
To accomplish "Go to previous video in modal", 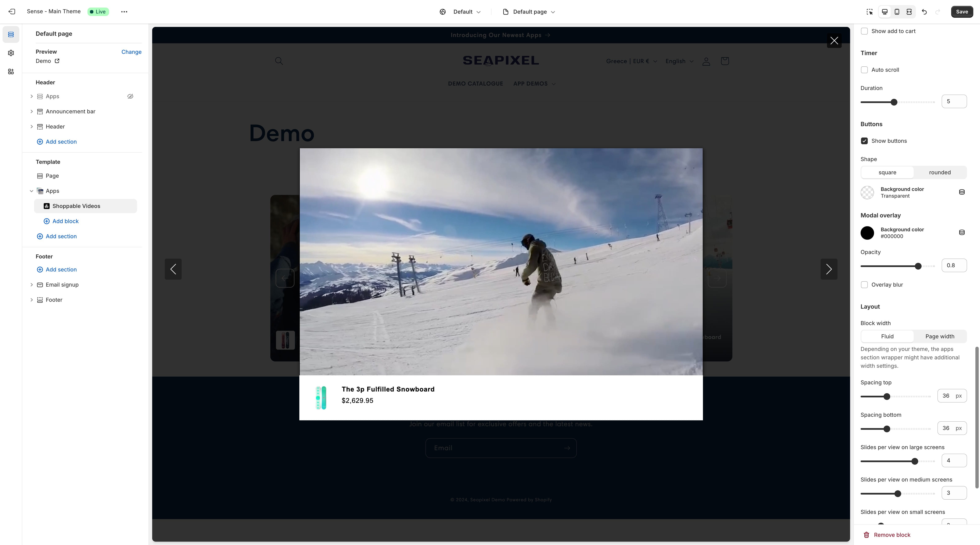I will point(173,269).
